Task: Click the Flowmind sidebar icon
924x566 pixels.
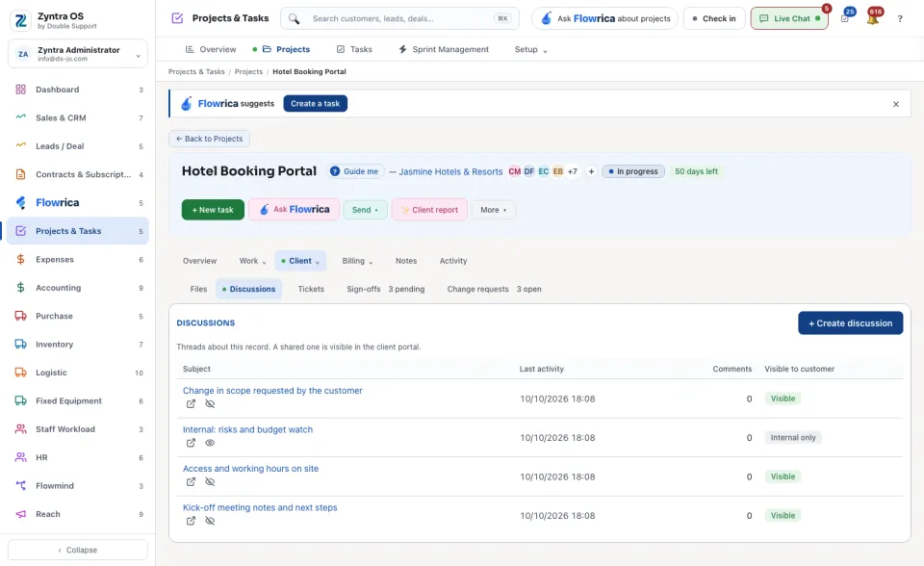Action: [20, 486]
